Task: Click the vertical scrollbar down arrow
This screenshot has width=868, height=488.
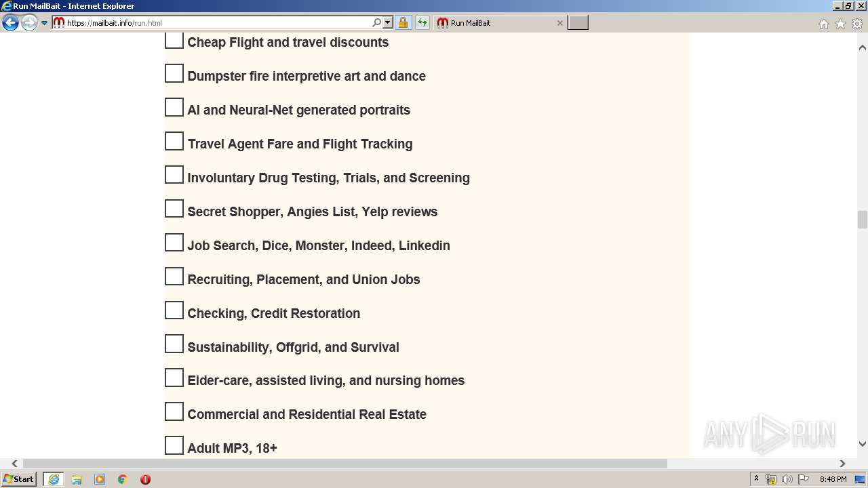Action: (863, 444)
